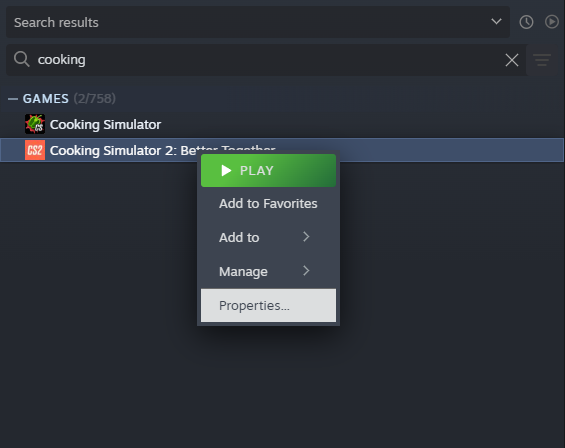Click the CS2 orange game icon
The height and width of the screenshot is (448, 565).
click(35, 150)
